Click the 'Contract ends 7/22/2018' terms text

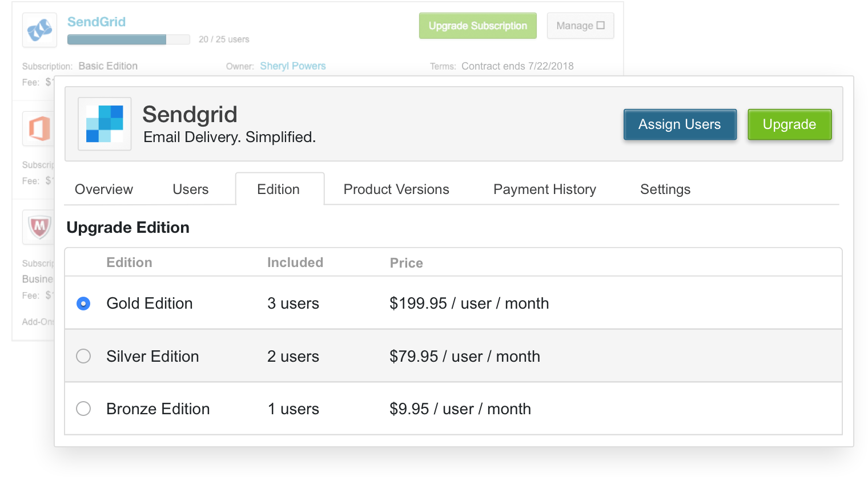click(x=517, y=66)
